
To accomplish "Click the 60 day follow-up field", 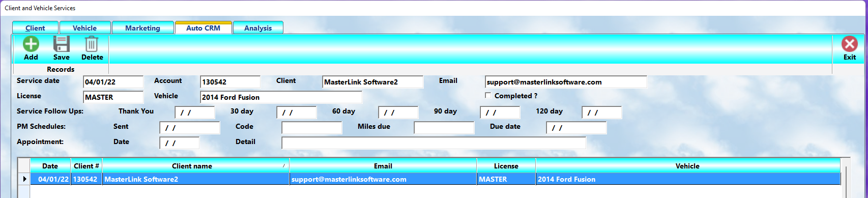I will coord(398,112).
